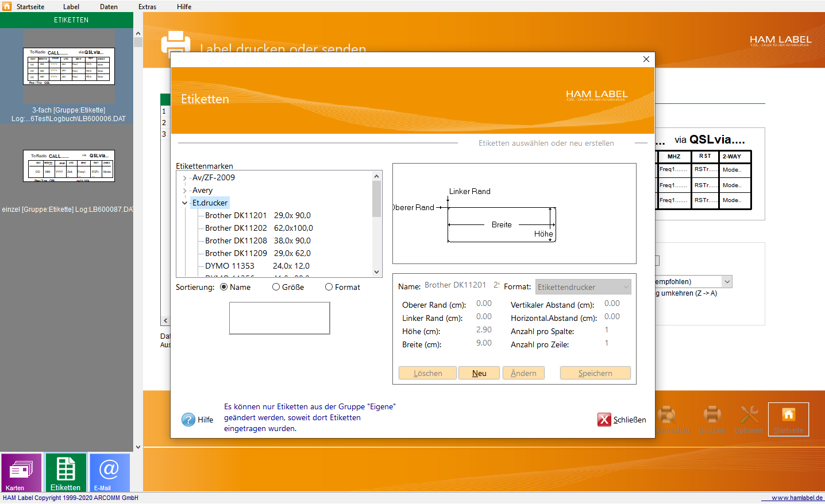
Task: Click the white printer icon in header
Action: coord(175,43)
